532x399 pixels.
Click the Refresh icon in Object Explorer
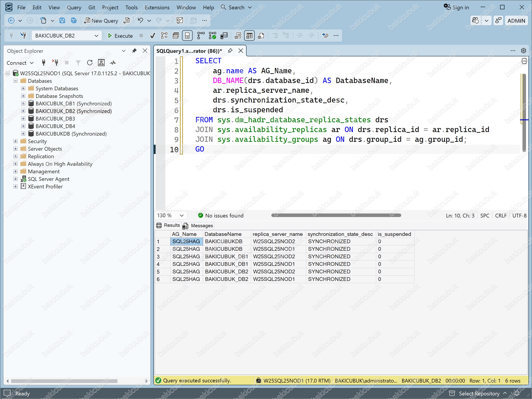coord(90,63)
